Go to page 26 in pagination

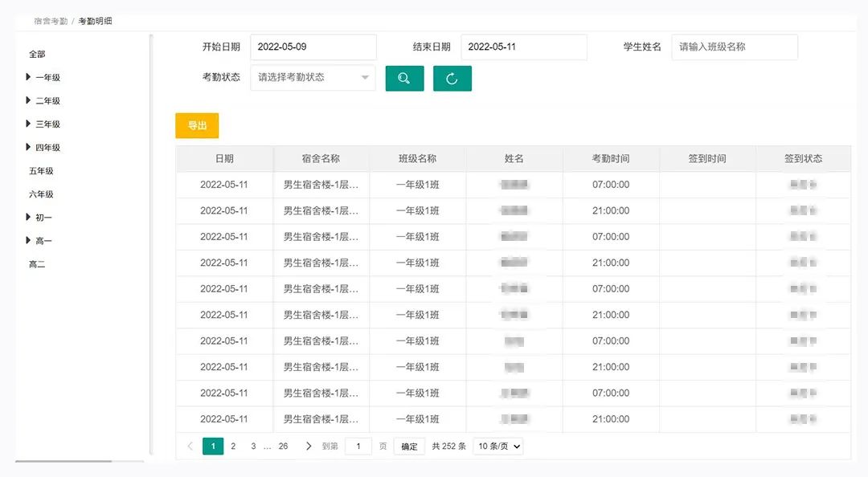[x=283, y=446]
